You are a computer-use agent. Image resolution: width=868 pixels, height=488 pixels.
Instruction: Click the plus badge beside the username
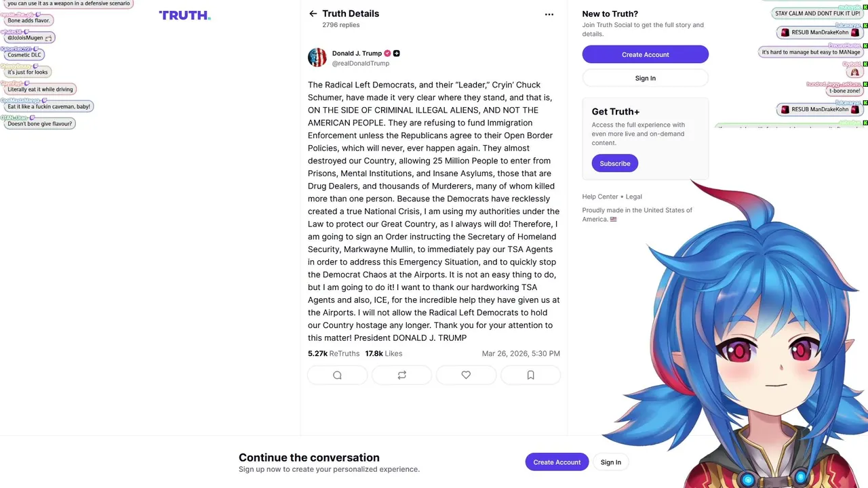(397, 54)
